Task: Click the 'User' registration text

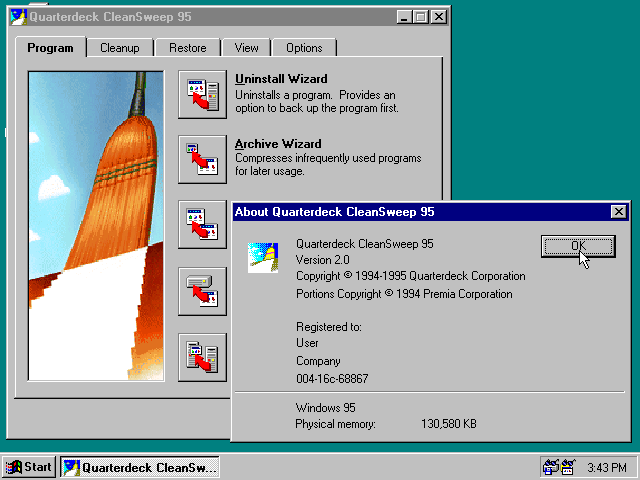Action: point(307,343)
